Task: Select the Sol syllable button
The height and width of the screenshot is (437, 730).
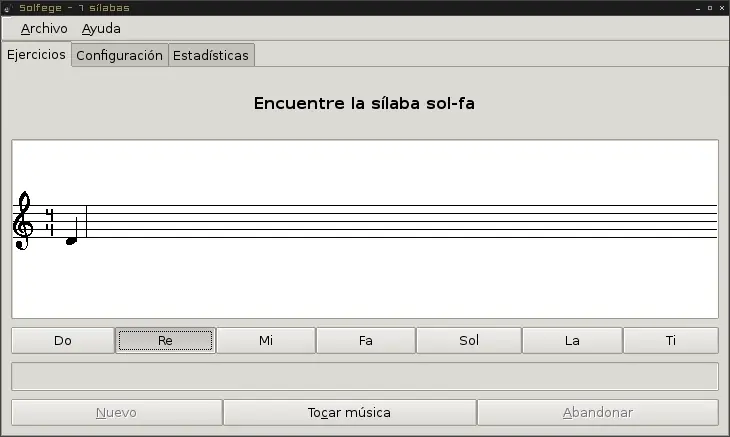Action: 469,340
